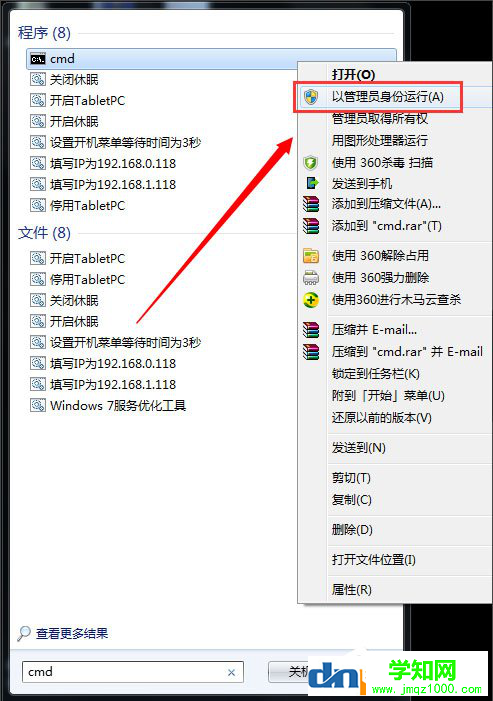The width and height of the screenshot is (493, 701).
Task: Select 锁定到任务栏(K) option
Action: 375,373
